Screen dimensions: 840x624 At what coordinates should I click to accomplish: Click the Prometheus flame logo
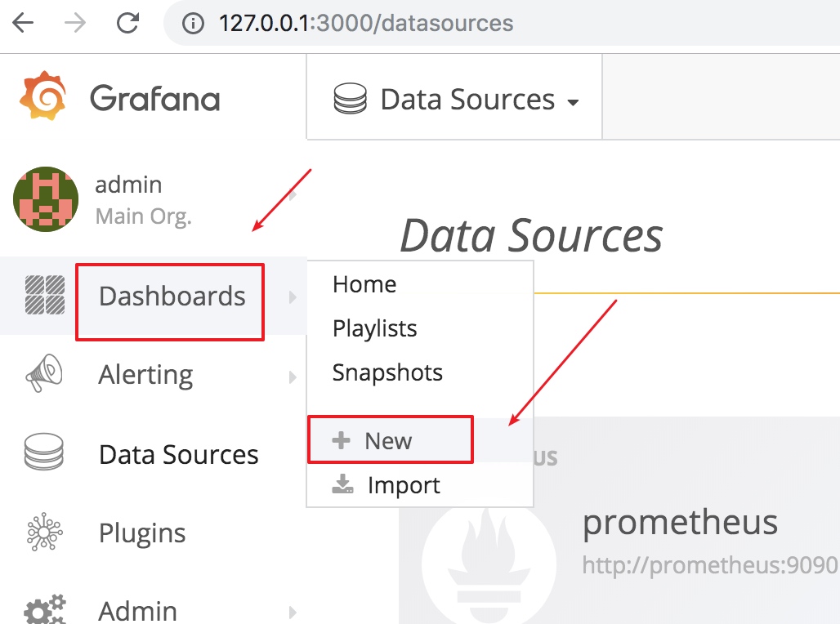point(489,565)
